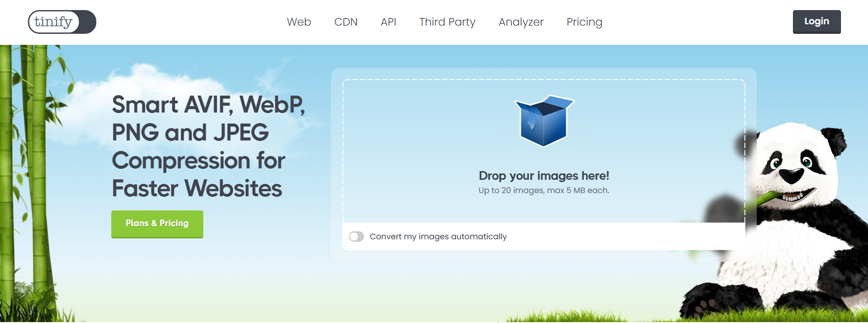Click the "Smart AVIF, WebP" headline
The height and width of the screenshot is (323, 868).
[208, 104]
